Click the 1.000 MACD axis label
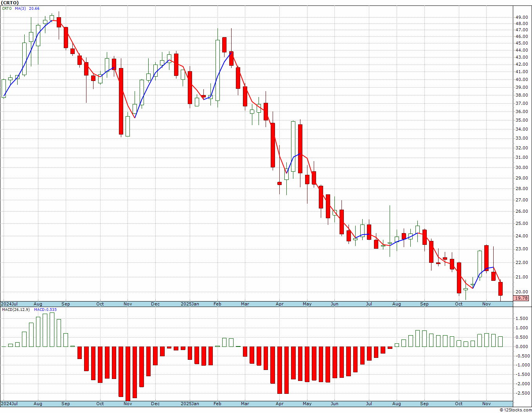The image size is (532, 413). (521, 328)
